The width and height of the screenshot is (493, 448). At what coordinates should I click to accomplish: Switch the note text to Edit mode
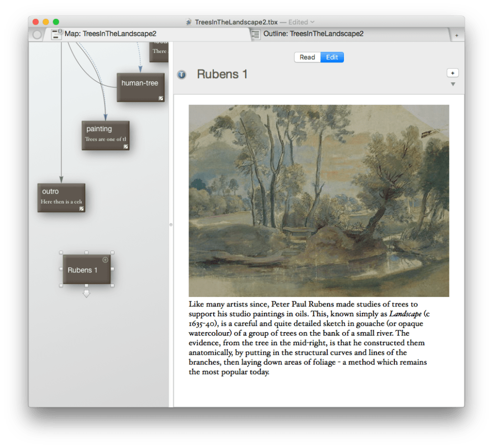332,57
